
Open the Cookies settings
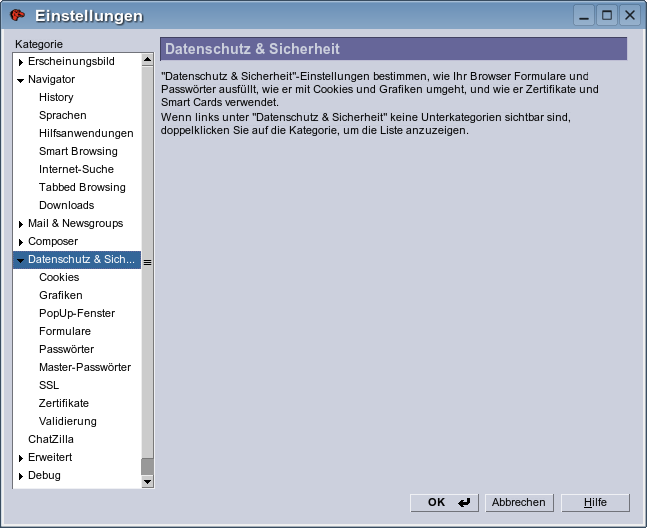click(59, 277)
